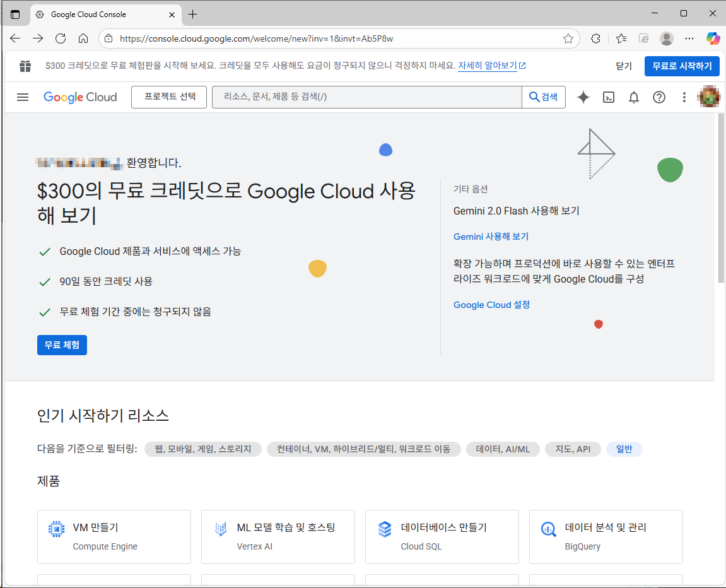Click the 무료 체험 button
Viewport: 726px width, 588px height.
coord(62,345)
